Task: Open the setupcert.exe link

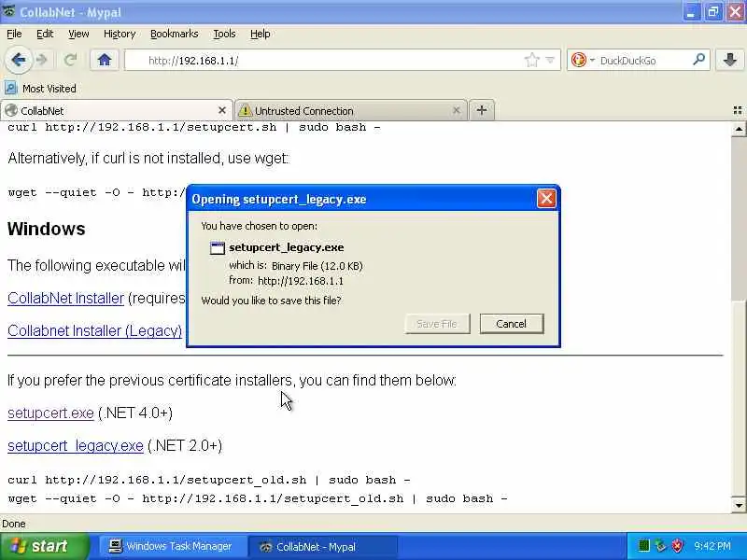Action: tap(50, 413)
